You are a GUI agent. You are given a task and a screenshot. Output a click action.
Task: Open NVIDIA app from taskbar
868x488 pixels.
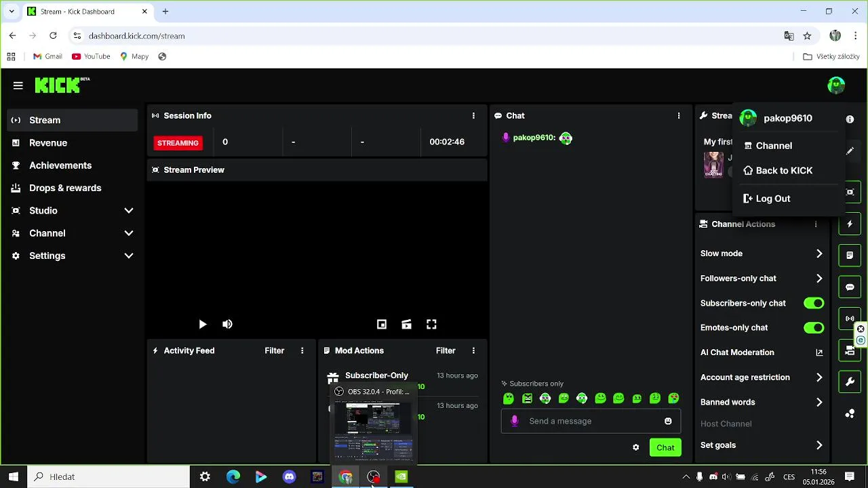tap(401, 477)
